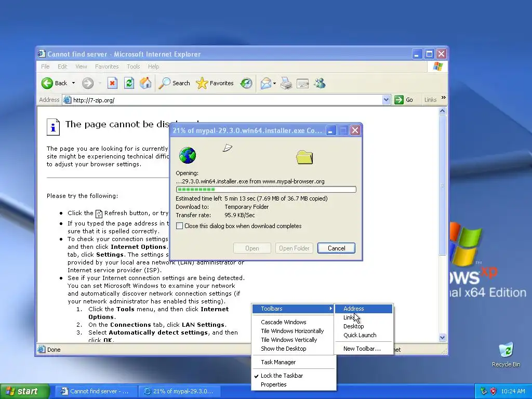Click the security shield tray icon
The height and width of the screenshot is (399, 532).
[x=494, y=391]
